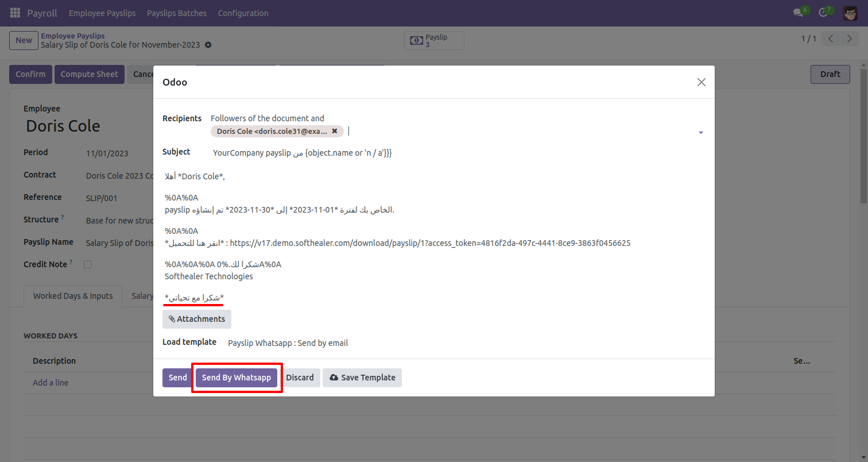Click the Description column header
Screen dimensions: 868x462
point(54,361)
